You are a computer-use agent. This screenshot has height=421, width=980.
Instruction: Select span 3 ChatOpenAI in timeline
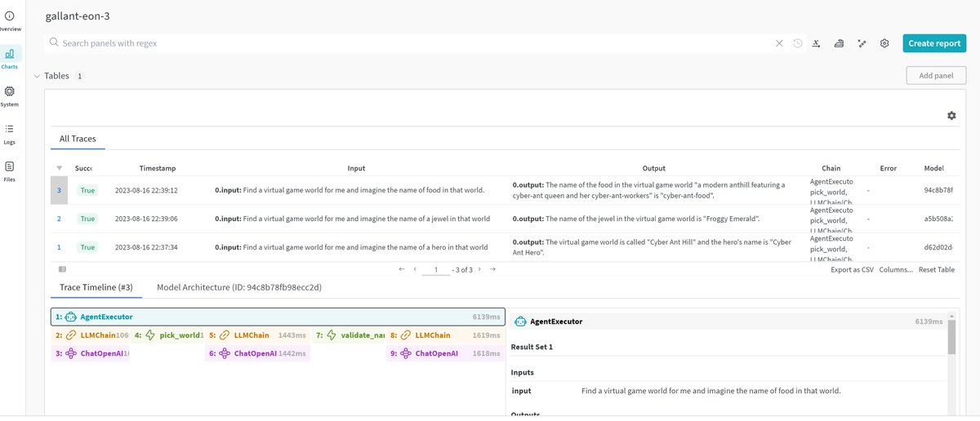coord(91,353)
